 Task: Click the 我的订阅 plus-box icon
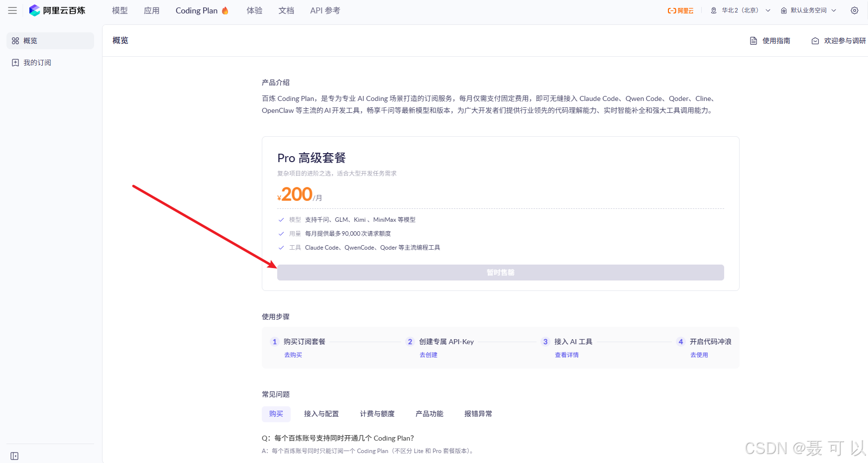click(15, 63)
